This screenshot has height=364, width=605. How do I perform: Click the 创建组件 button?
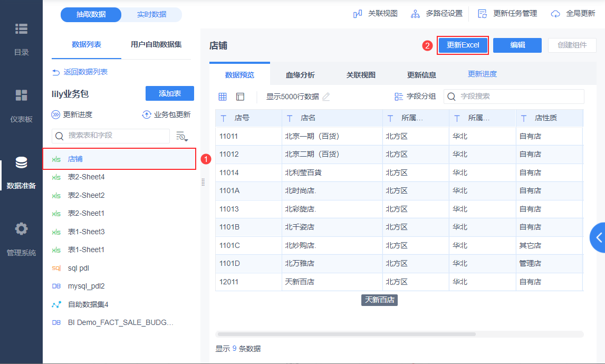coord(572,45)
